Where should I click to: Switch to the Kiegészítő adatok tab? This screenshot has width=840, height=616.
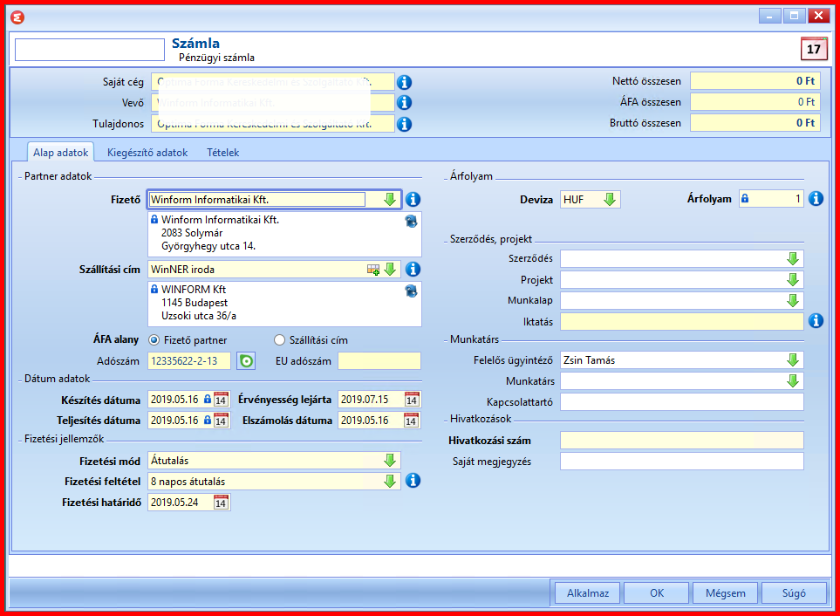pyautogui.click(x=147, y=153)
